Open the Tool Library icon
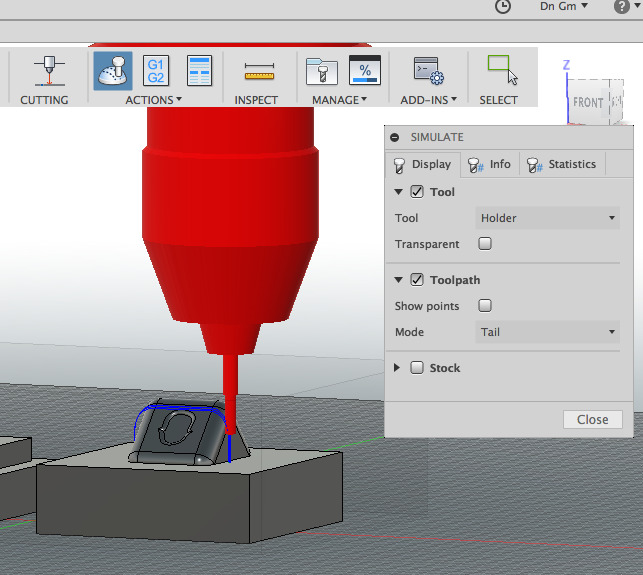The width and height of the screenshot is (643, 575). [322, 71]
